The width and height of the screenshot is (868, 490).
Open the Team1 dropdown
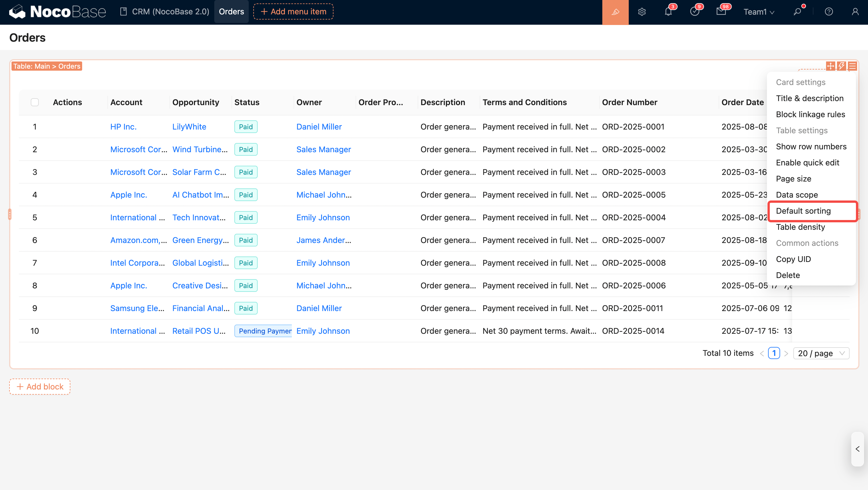759,12
